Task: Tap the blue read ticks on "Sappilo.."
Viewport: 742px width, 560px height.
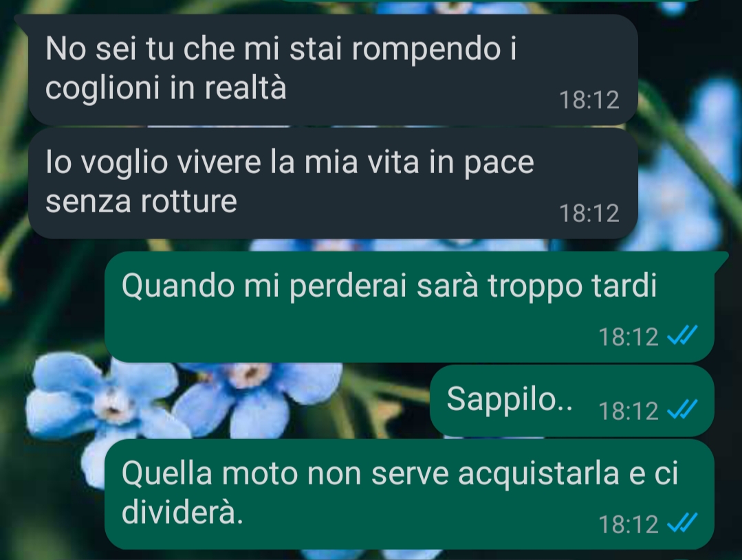Action: tap(682, 410)
